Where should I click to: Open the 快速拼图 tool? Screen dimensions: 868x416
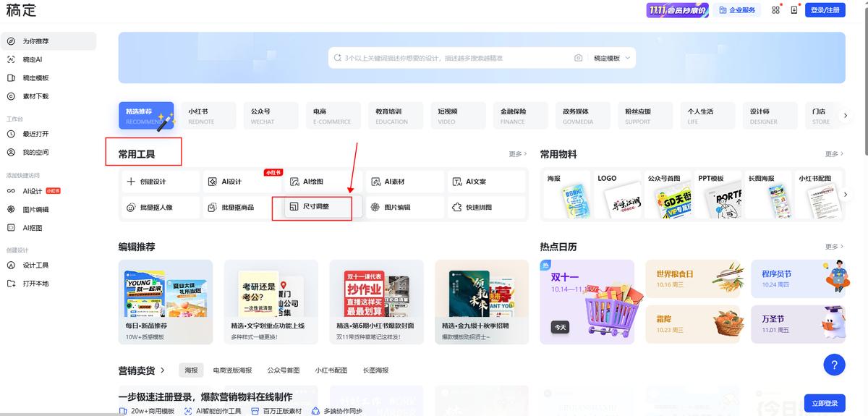[x=487, y=207]
